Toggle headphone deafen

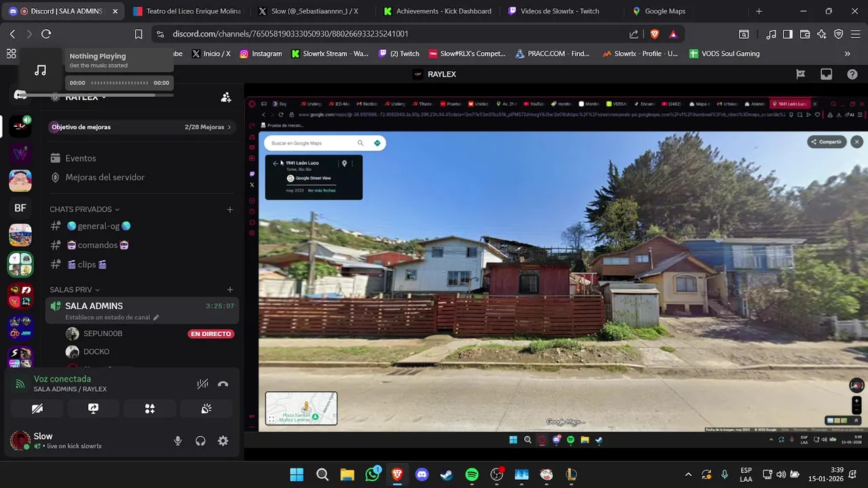tap(200, 441)
